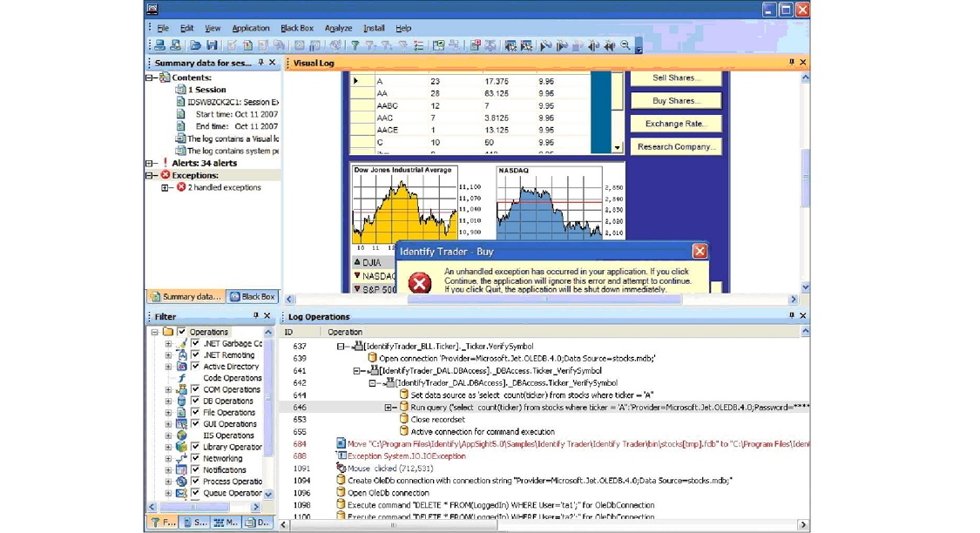The width and height of the screenshot is (980, 533).
Task: Click the stock table scroll-down arrow
Action: pos(617,148)
